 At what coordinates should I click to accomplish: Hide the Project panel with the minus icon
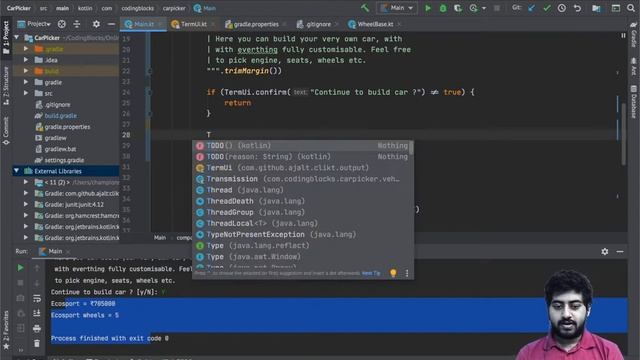click(111, 24)
